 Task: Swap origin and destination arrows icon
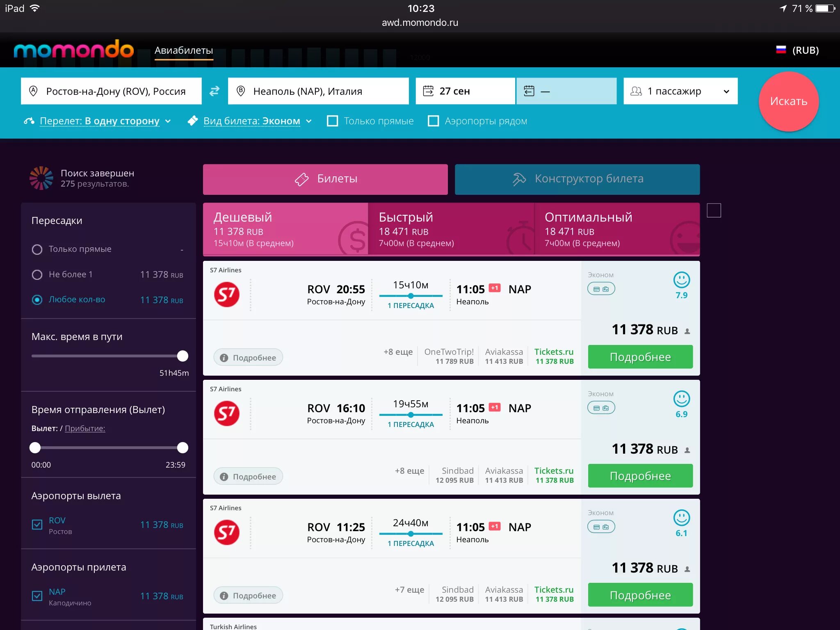[x=215, y=91]
